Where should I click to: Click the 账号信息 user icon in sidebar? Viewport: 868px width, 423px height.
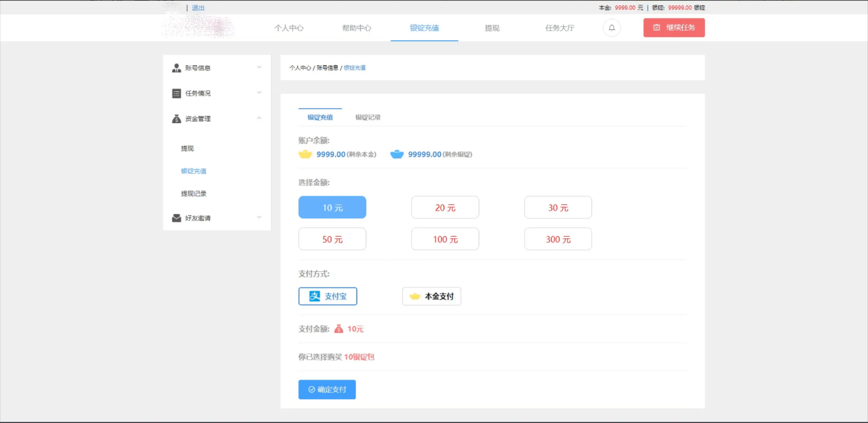(177, 68)
